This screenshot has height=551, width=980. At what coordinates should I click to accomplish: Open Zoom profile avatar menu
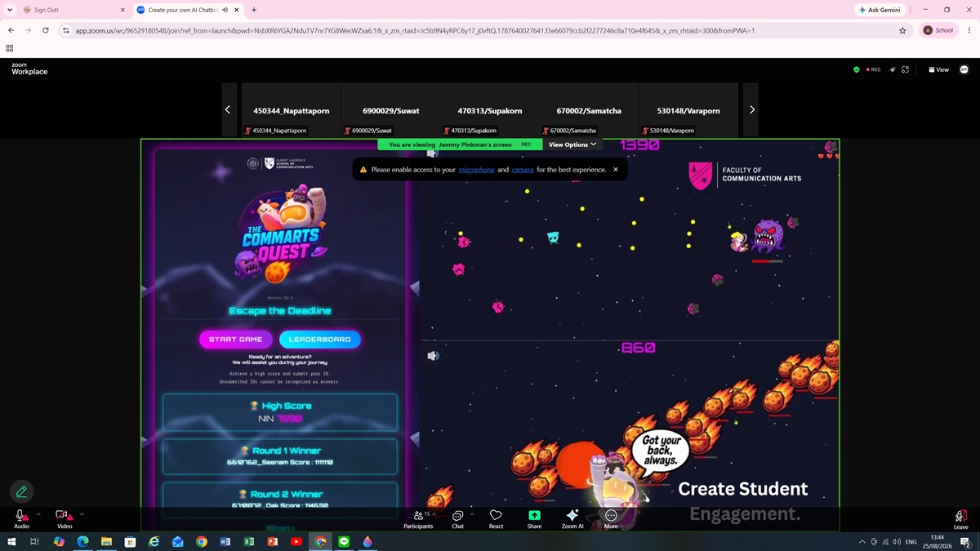coord(964,70)
